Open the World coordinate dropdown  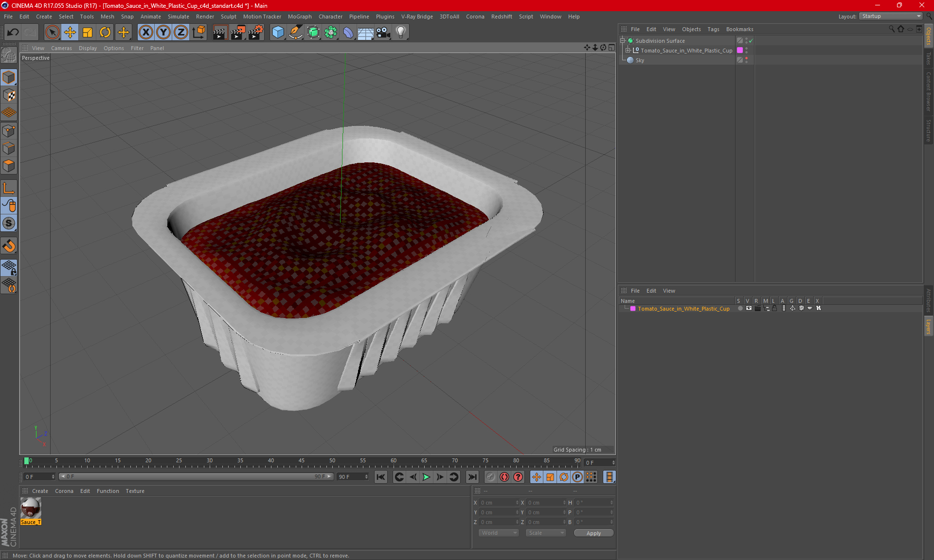[499, 533]
